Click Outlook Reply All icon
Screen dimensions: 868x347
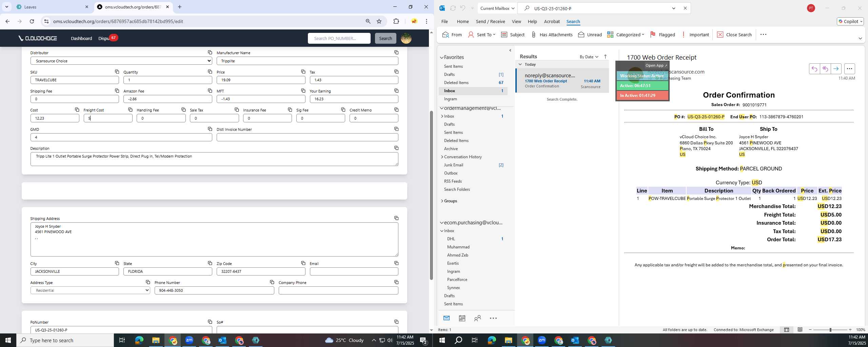pos(825,69)
